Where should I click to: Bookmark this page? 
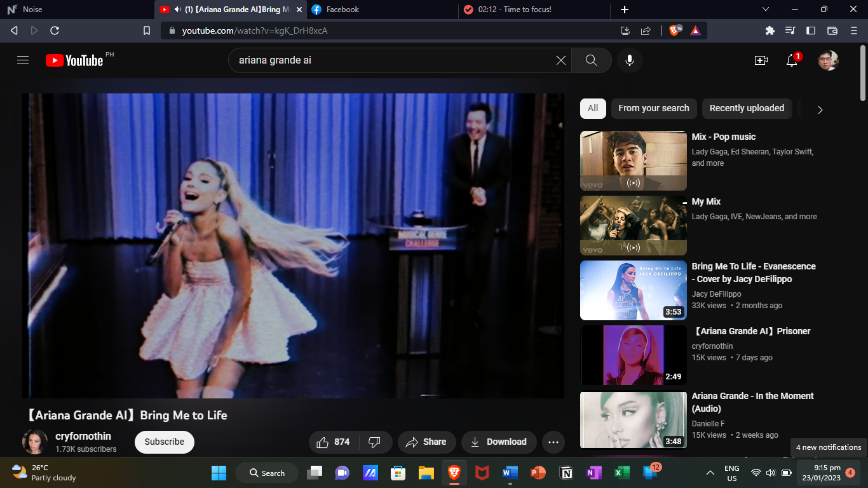(147, 30)
